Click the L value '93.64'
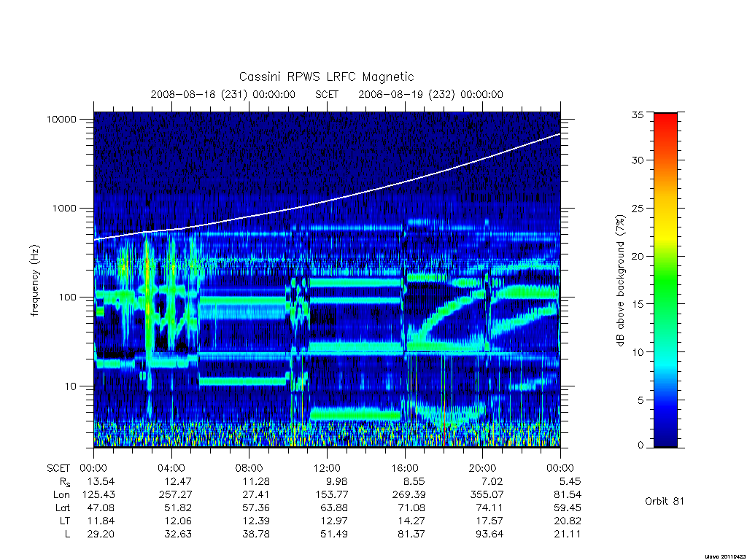This screenshot has width=747, height=560. pos(489,534)
